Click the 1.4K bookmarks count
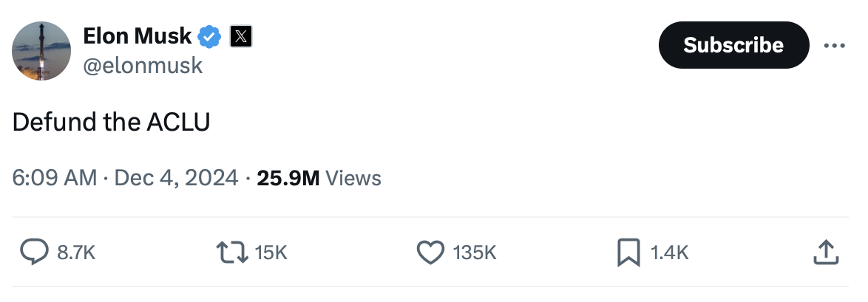 pos(669,253)
